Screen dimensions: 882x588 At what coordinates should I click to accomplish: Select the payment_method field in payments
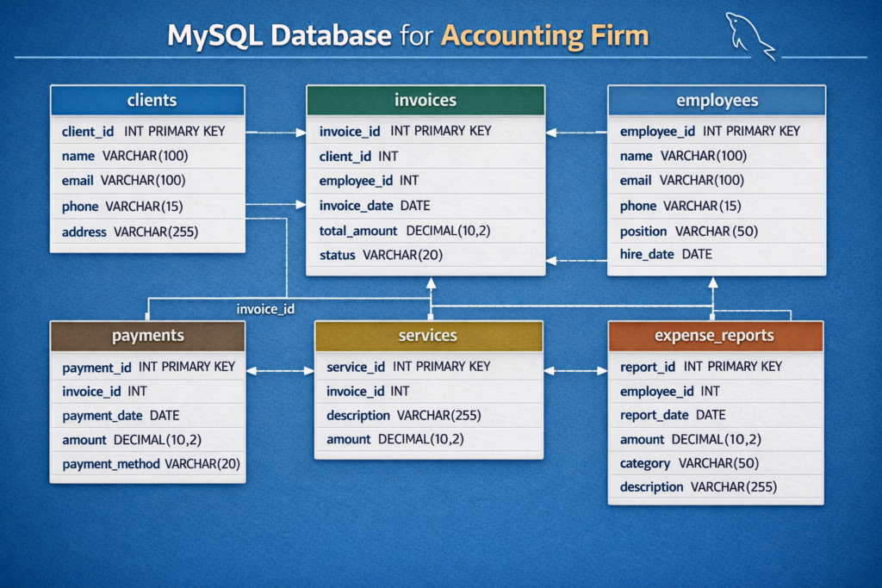coord(151,464)
